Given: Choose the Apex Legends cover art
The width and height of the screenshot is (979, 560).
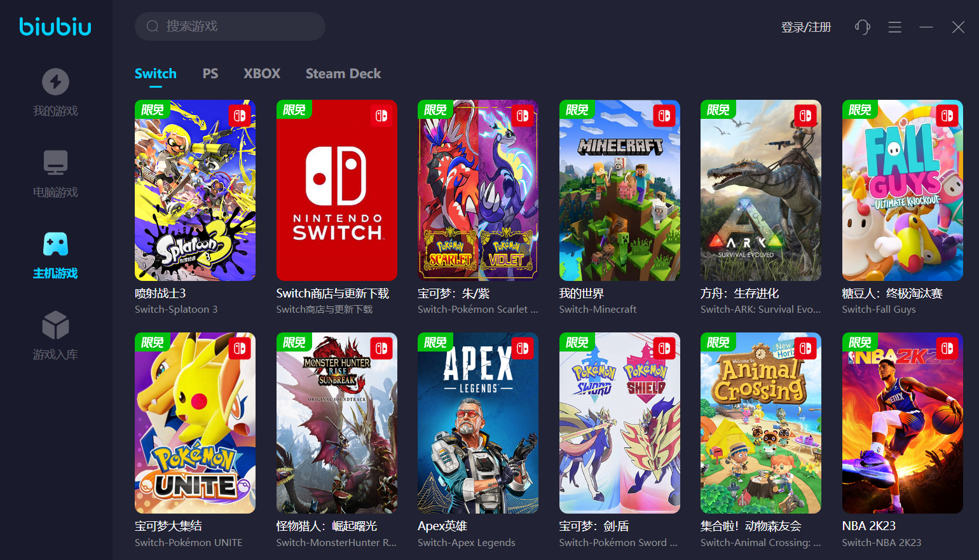Looking at the screenshot, I should point(478,423).
